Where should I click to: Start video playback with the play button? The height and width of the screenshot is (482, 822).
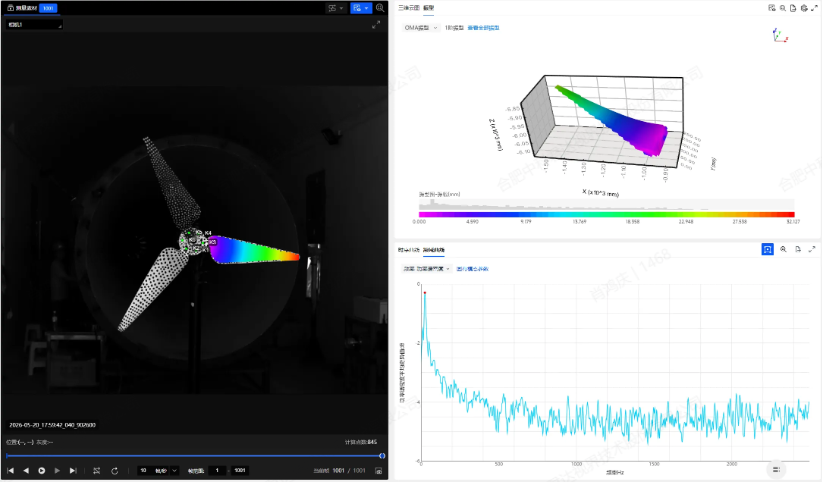click(41, 470)
